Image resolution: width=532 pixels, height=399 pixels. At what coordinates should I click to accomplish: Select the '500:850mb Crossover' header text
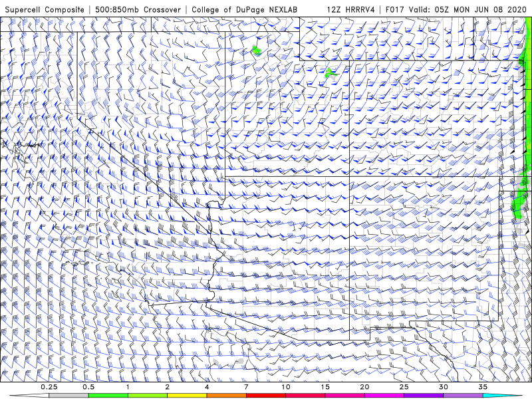pos(138,10)
